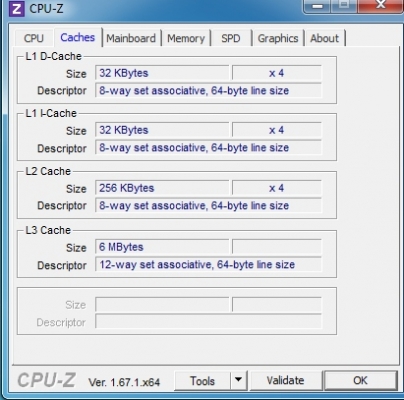Viewport: 404px width, 400px height.
Task: Confirm with the OK button
Action: pyautogui.click(x=360, y=380)
